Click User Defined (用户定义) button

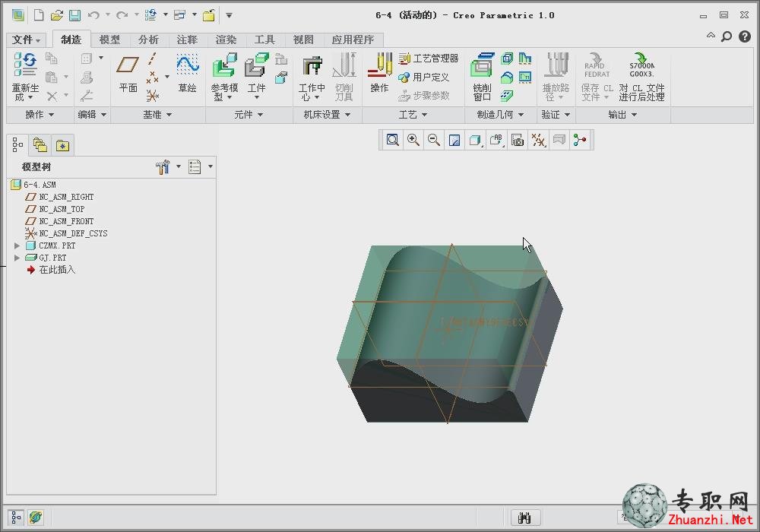tap(423, 77)
